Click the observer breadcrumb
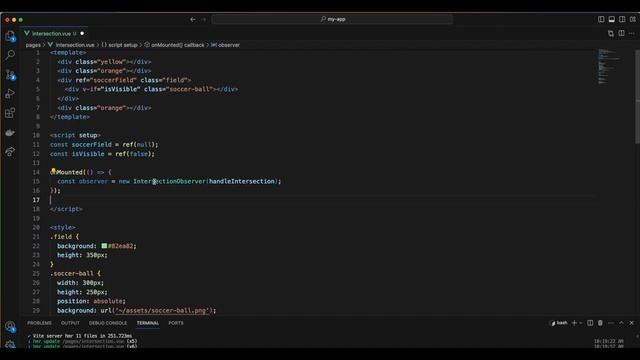Screen dimensions: 640x360 [225, 45]
